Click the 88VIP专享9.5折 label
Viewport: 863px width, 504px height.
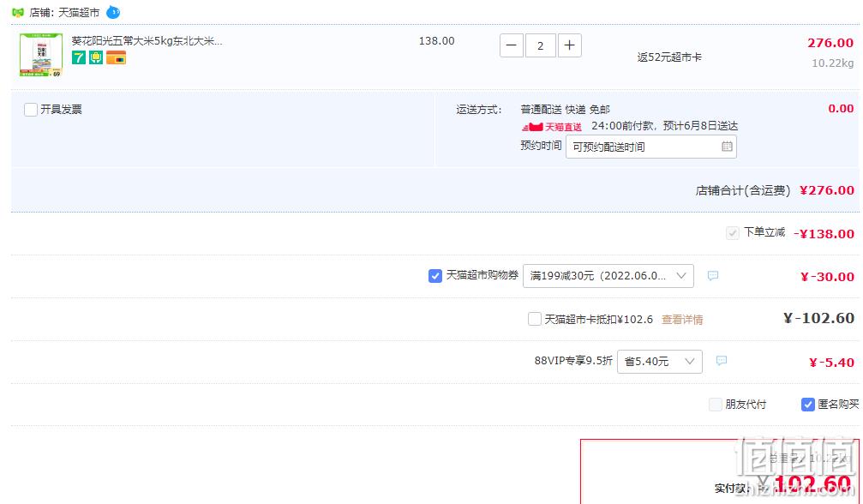click(x=573, y=361)
